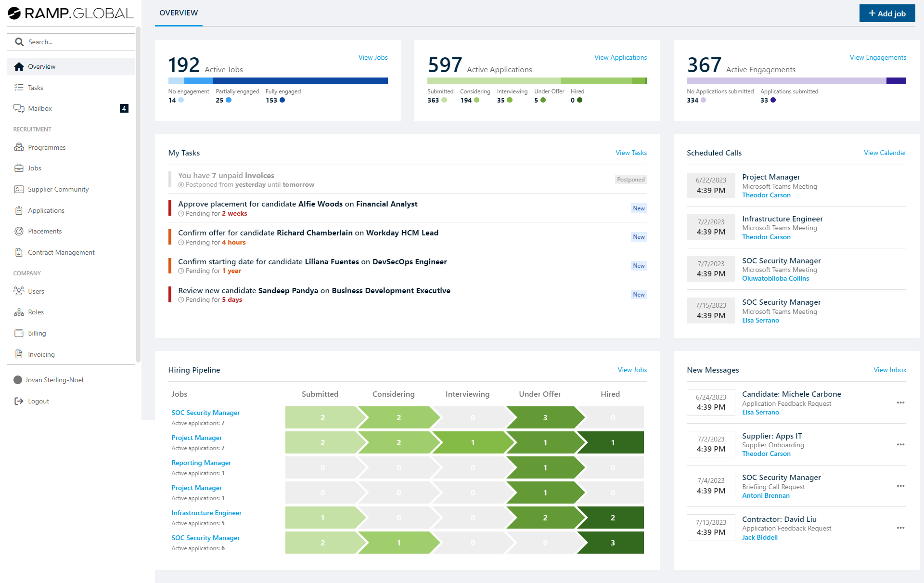Open the Billing sidebar icon
The width and height of the screenshot is (924, 583).
pyautogui.click(x=19, y=333)
